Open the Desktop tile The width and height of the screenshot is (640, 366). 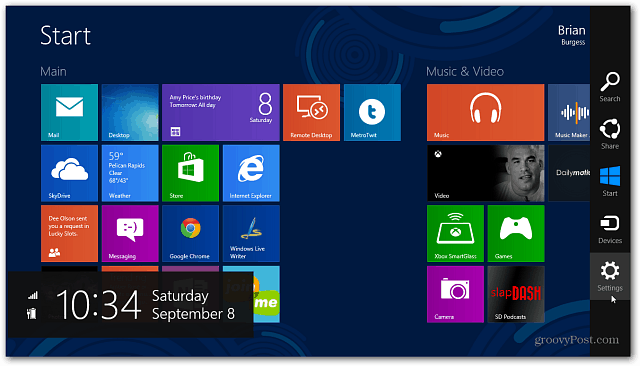coord(130,113)
